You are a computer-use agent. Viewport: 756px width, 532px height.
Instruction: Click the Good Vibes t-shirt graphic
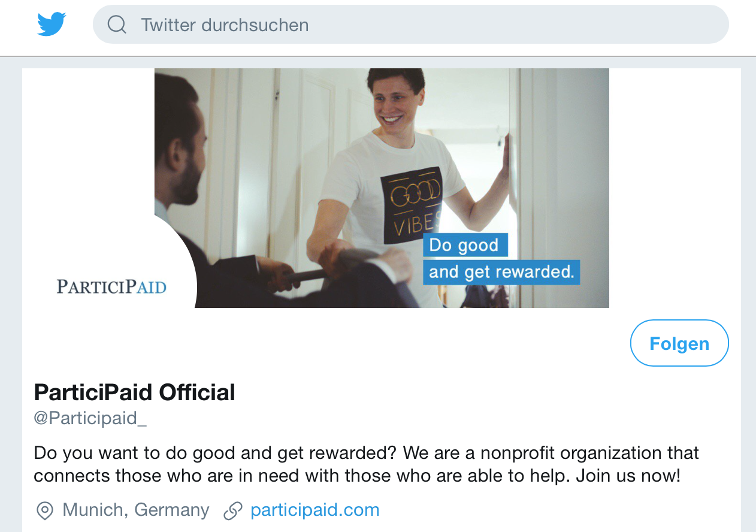[x=412, y=205]
